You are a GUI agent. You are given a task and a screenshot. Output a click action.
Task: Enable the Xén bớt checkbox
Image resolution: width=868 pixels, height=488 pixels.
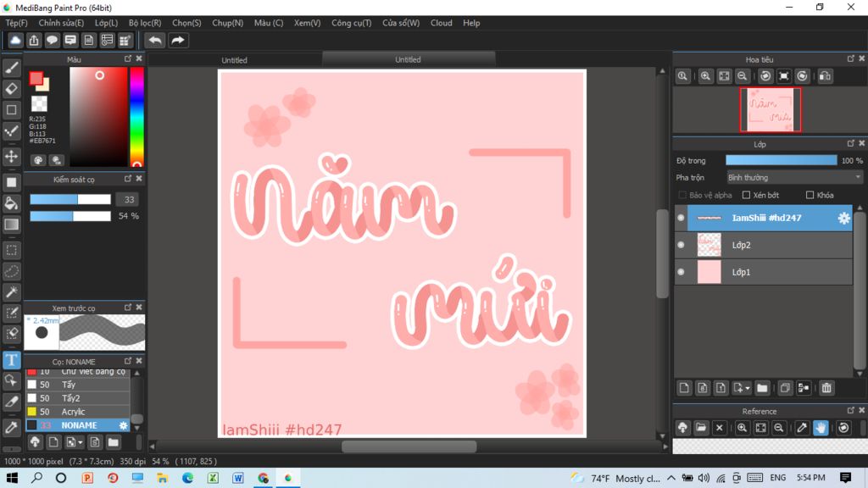pyautogui.click(x=746, y=195)
